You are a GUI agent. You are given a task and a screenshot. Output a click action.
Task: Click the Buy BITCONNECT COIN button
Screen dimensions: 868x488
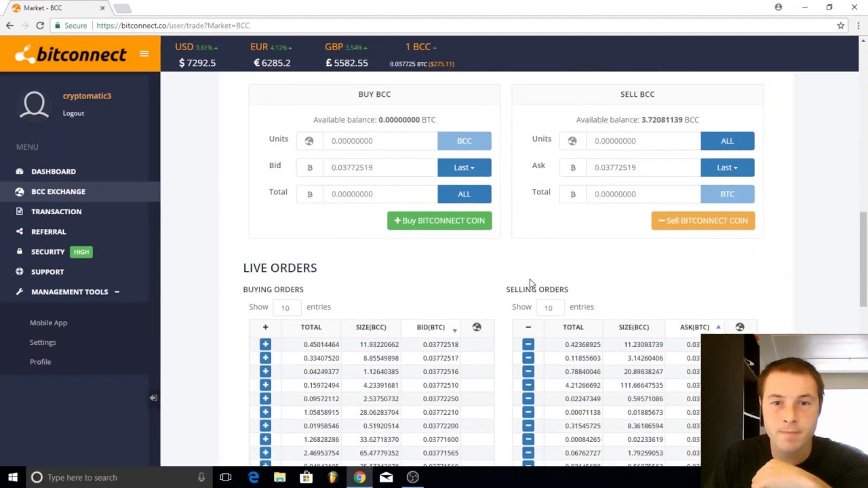(x=439, y=220)
